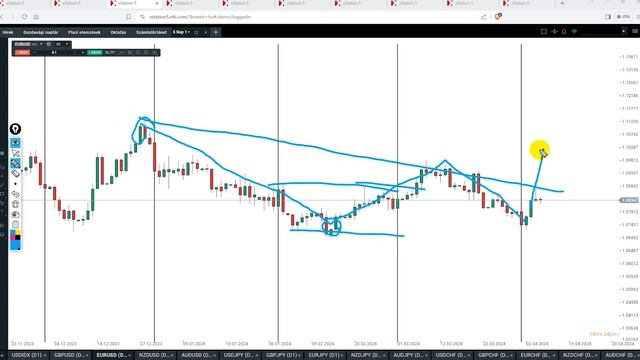
Task: Switch to the AUDUSD chart tab
Action: click(x=198, y=356)
